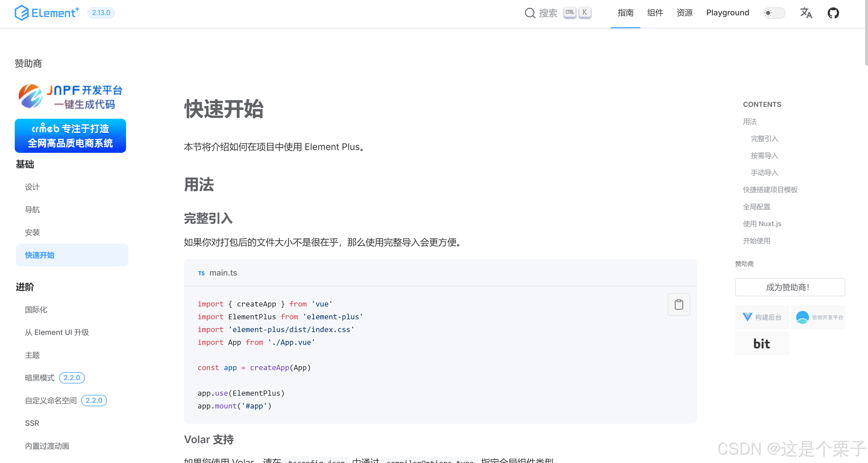Click the 2.13.0 version badge
This screenshot has height=463, width=868.
tap(101, 13)
